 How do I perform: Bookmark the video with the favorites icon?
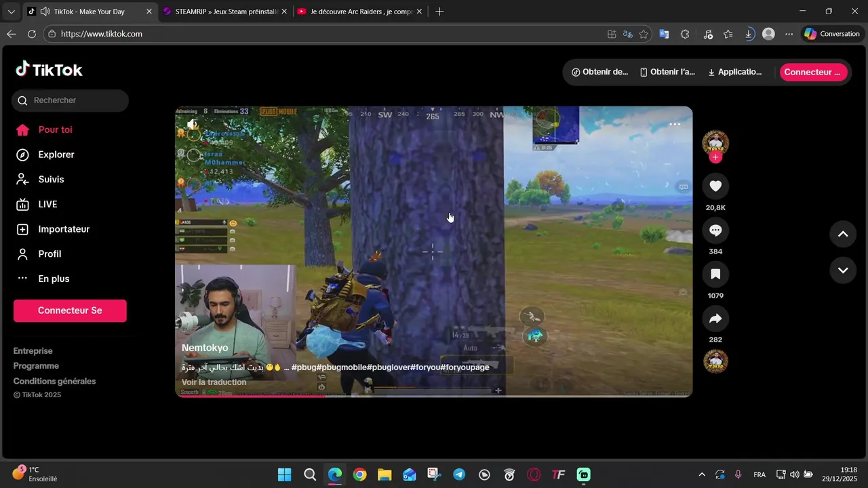pos(715,274)
